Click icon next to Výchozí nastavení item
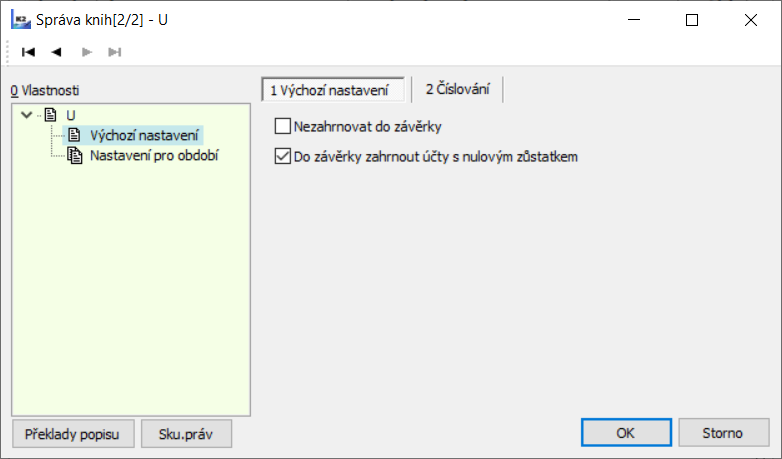The width and height of the screenshot is (782, 459). tap(74, 135)
